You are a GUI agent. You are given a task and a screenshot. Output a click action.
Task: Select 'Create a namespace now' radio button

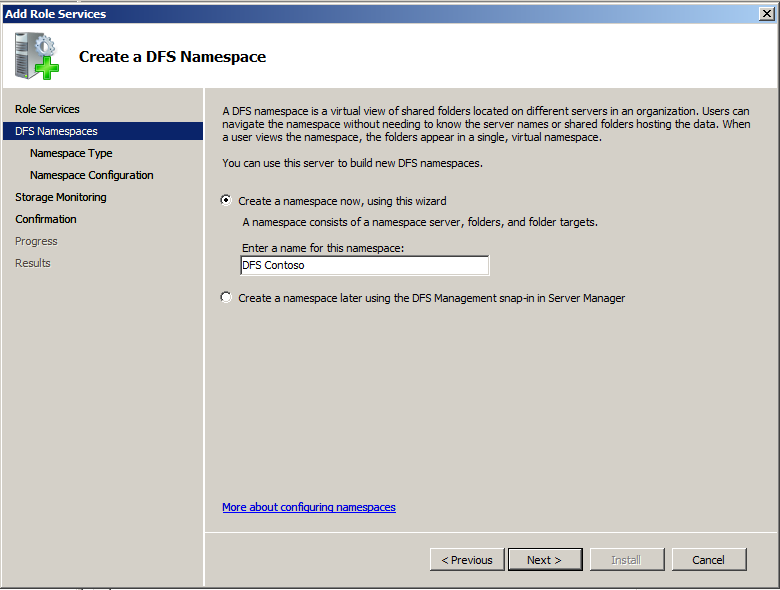point(226,200)
